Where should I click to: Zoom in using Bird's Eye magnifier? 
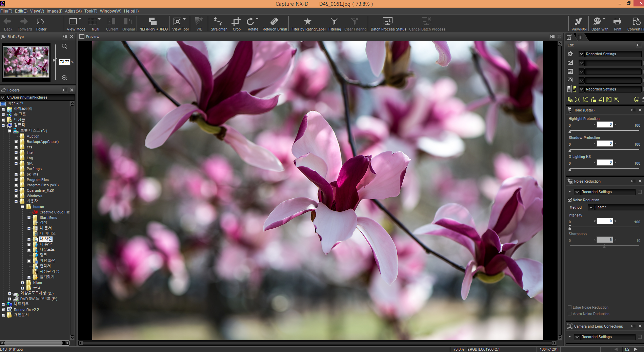pos(64,46)
